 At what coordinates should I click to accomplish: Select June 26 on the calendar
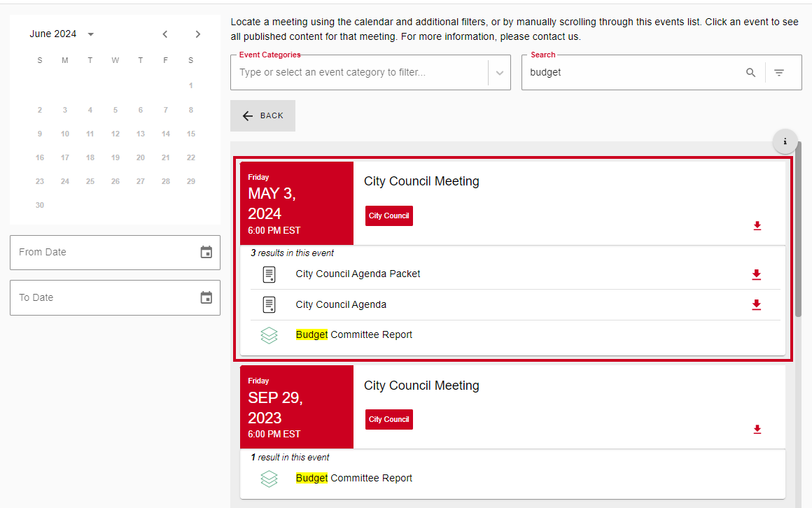point(115,181)
